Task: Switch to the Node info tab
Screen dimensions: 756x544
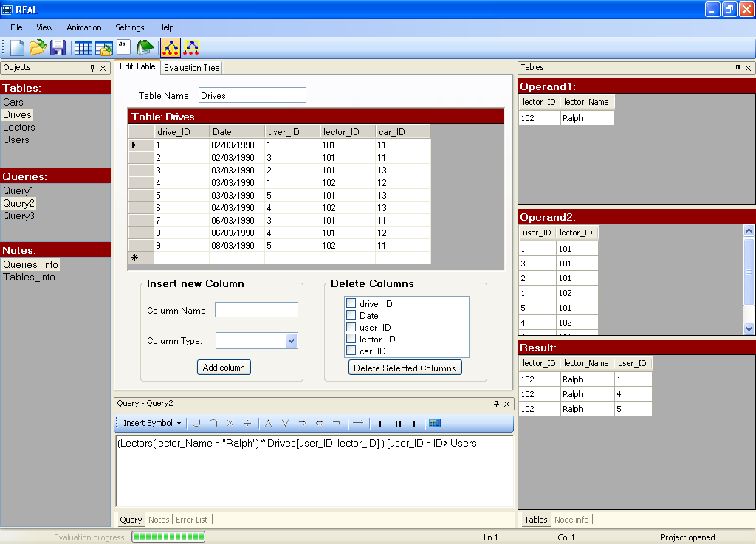Action: [x=571, y=520]
